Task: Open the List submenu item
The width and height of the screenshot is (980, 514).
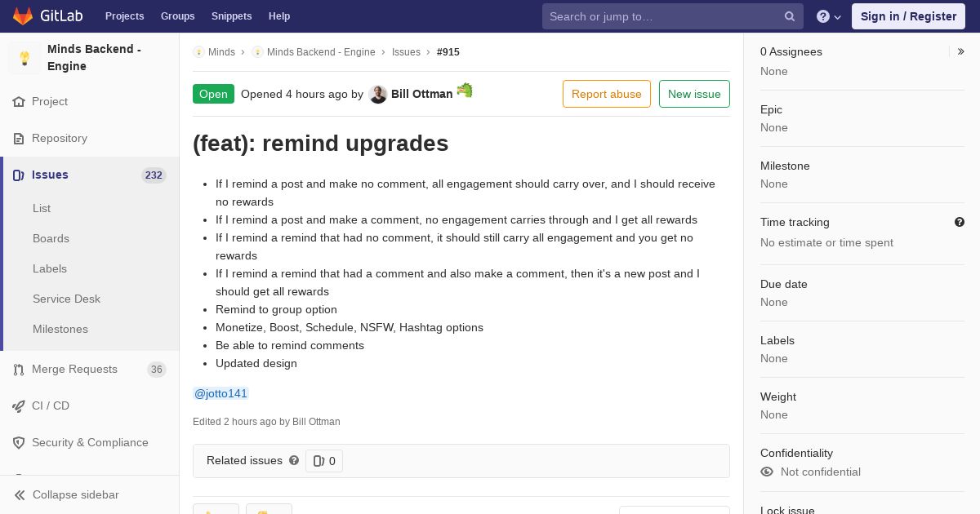Action: click(x=42, y=208)
